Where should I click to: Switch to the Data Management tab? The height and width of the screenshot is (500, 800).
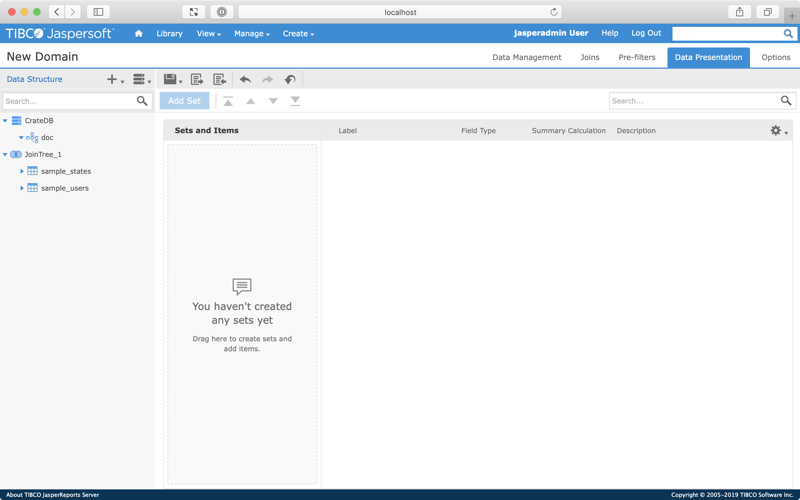(x=527, y=57)
